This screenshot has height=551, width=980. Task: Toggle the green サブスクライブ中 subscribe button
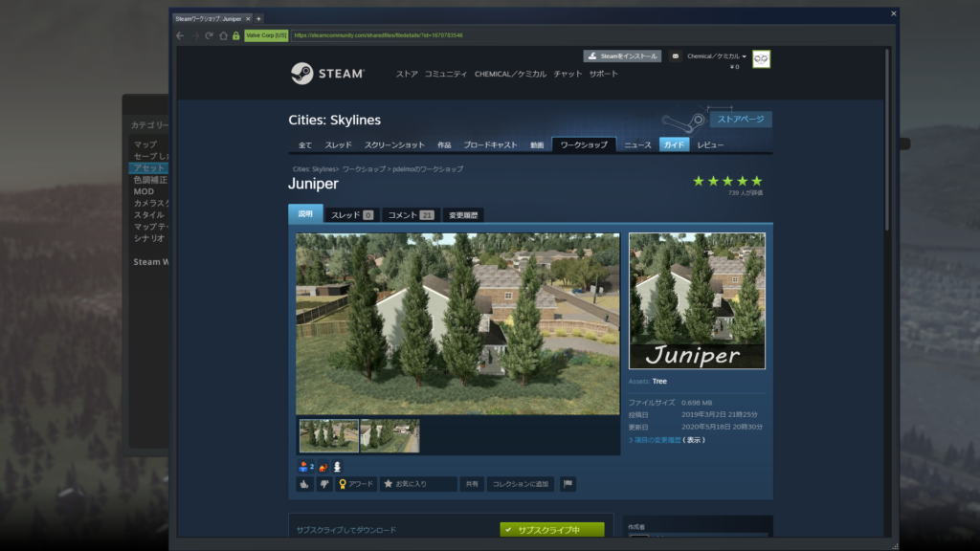point(551,530)
